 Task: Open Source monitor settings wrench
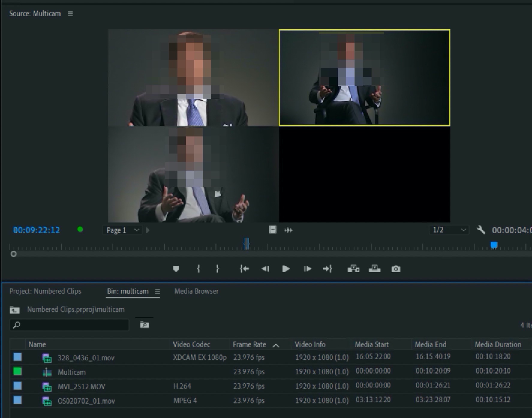[481, 230]
